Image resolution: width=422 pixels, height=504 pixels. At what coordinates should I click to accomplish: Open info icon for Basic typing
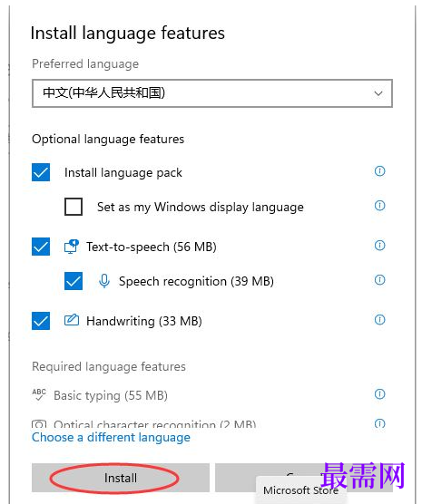[379, 394]
